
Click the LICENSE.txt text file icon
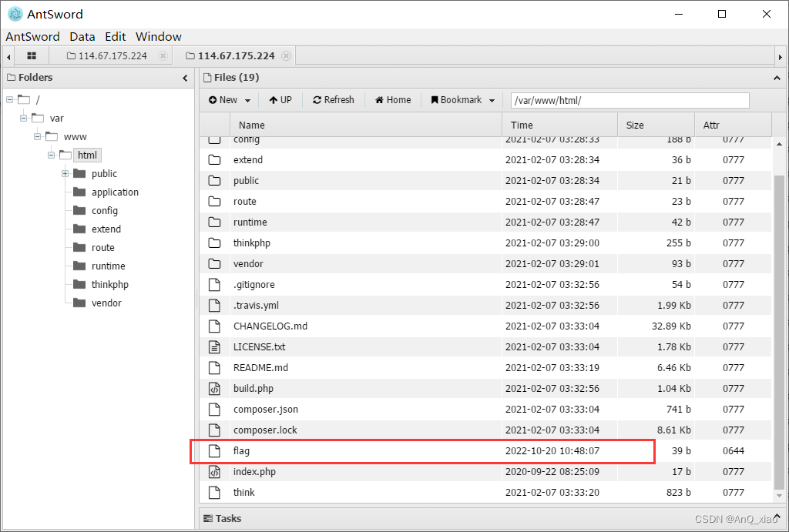pyautogui.click(x=214, y=347)
